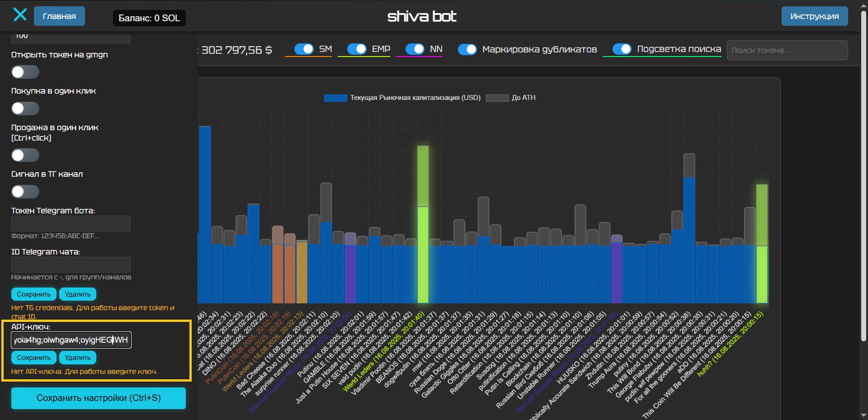
Task: Disable Маркировка дубликатов toggle
Action: coord(467,49)
